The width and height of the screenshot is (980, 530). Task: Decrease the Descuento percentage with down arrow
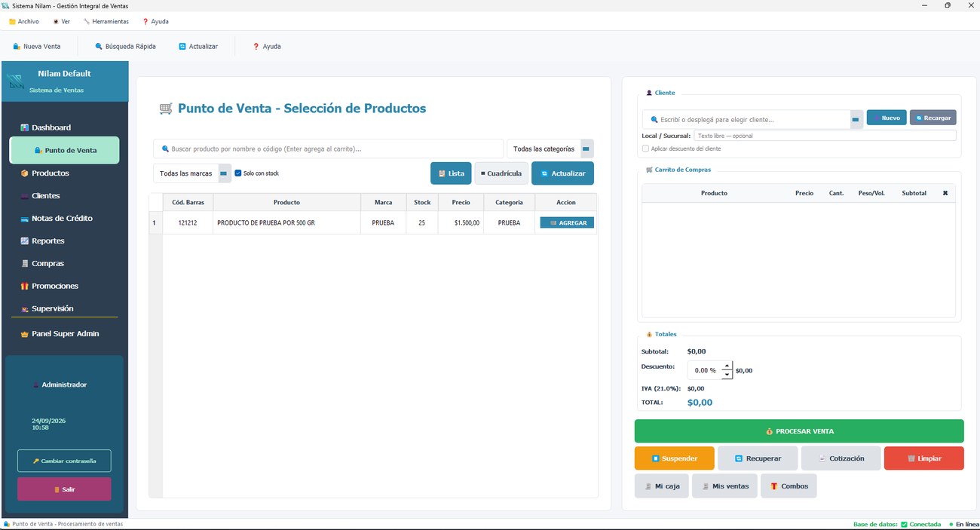coord(727,375)
